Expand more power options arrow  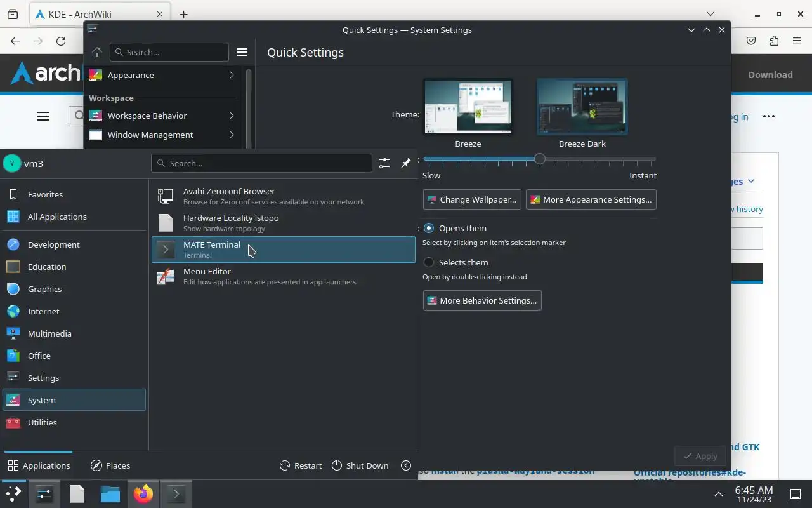406,465
